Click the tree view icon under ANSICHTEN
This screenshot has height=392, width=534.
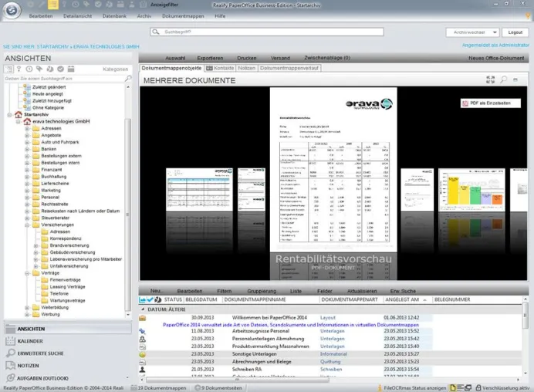8,69
